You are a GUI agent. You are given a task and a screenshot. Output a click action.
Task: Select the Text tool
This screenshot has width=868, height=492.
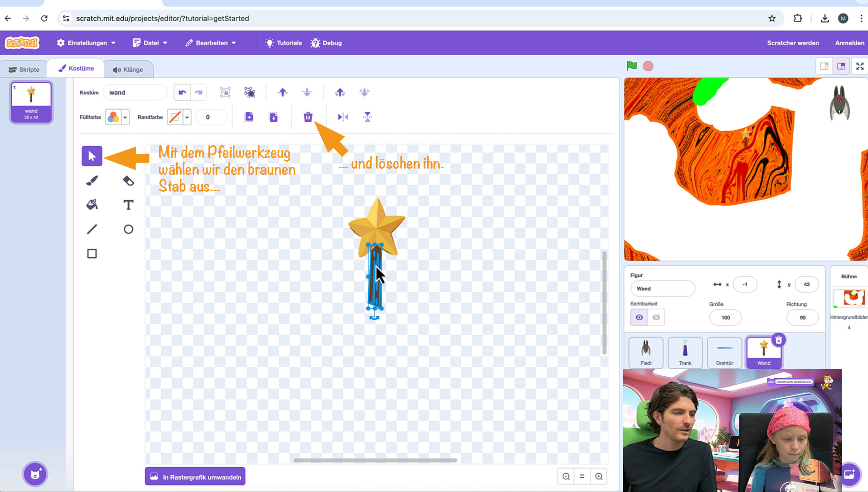(x=128, y=205)
